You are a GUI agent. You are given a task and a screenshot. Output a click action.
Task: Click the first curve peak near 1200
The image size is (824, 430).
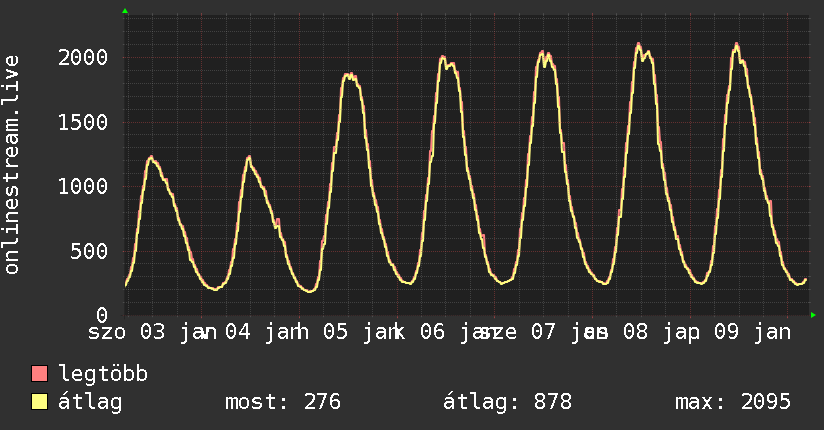[x=151, y=157]
